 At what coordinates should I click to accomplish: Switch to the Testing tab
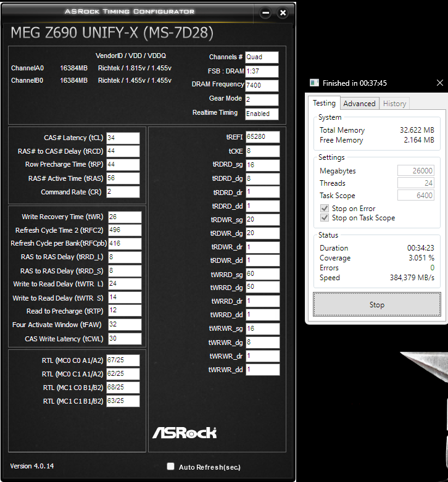click(x=324, y=103)
